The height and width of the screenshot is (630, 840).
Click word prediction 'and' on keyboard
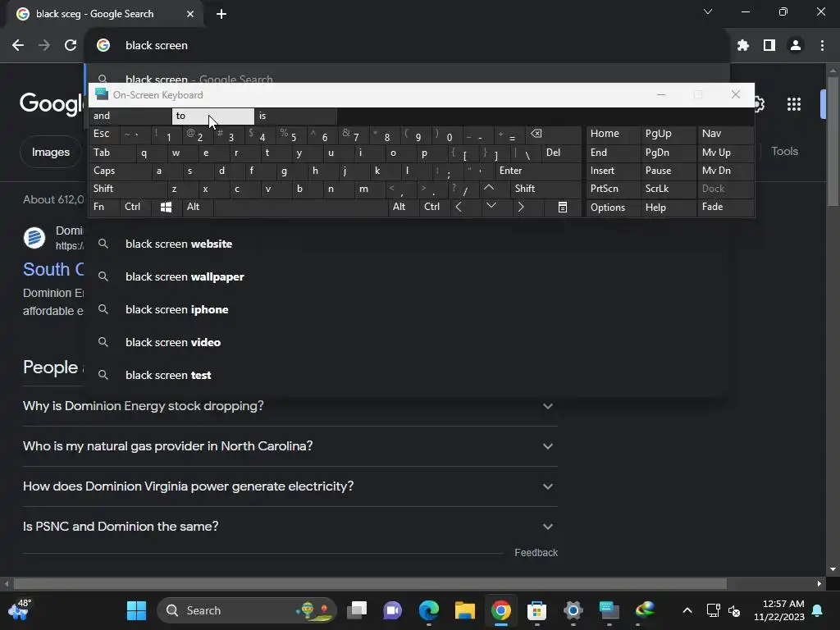[130, 116]
